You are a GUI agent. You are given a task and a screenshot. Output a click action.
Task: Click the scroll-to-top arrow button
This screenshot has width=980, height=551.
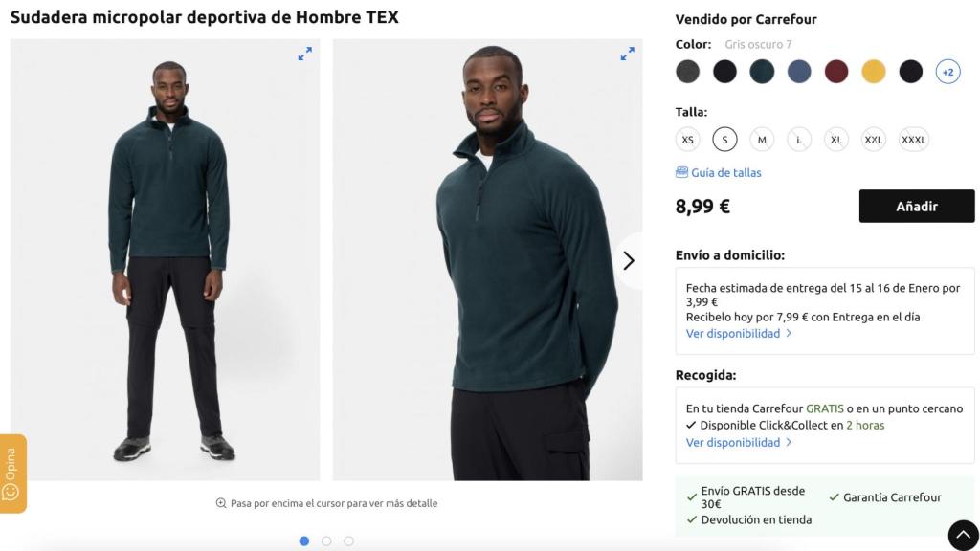click(963, 535)
